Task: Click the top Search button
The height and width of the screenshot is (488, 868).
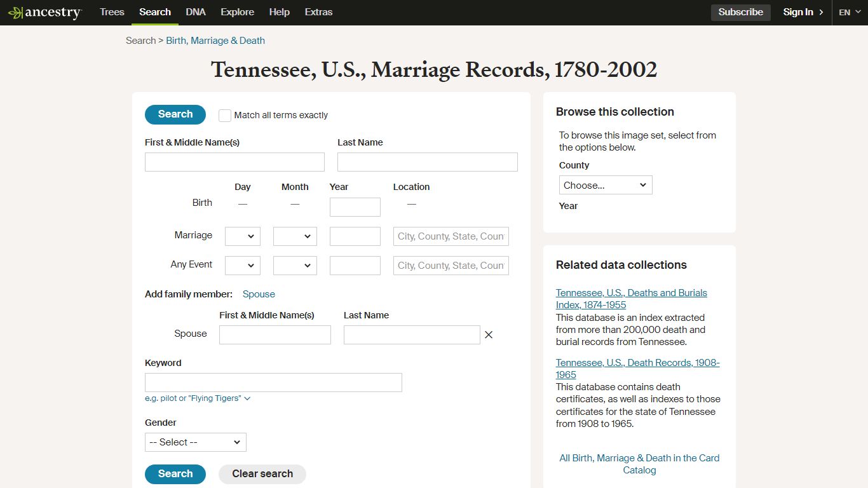Action: pos(175,114)
